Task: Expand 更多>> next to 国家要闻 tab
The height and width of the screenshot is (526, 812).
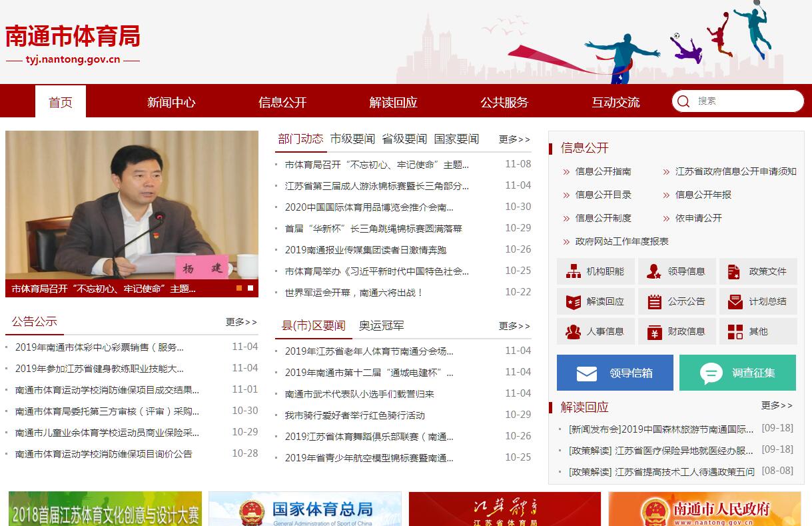Action: click(514, 139)
